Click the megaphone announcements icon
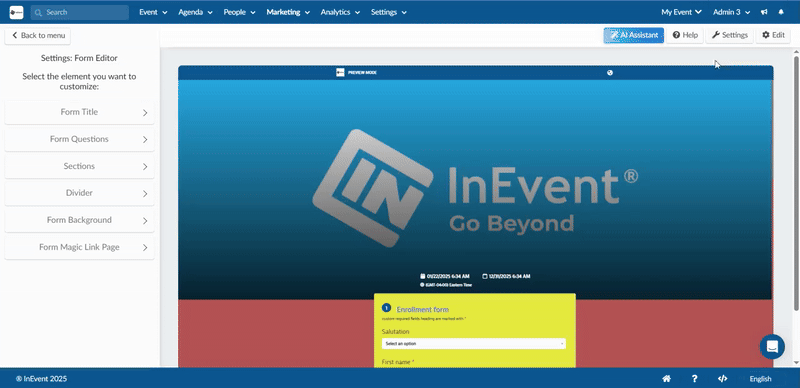 tap(764, 12)
